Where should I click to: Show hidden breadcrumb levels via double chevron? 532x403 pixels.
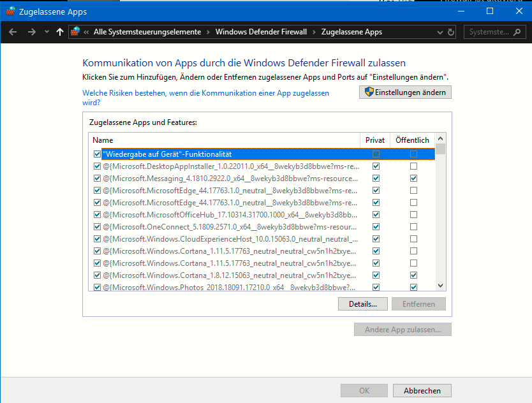point(86,32)
